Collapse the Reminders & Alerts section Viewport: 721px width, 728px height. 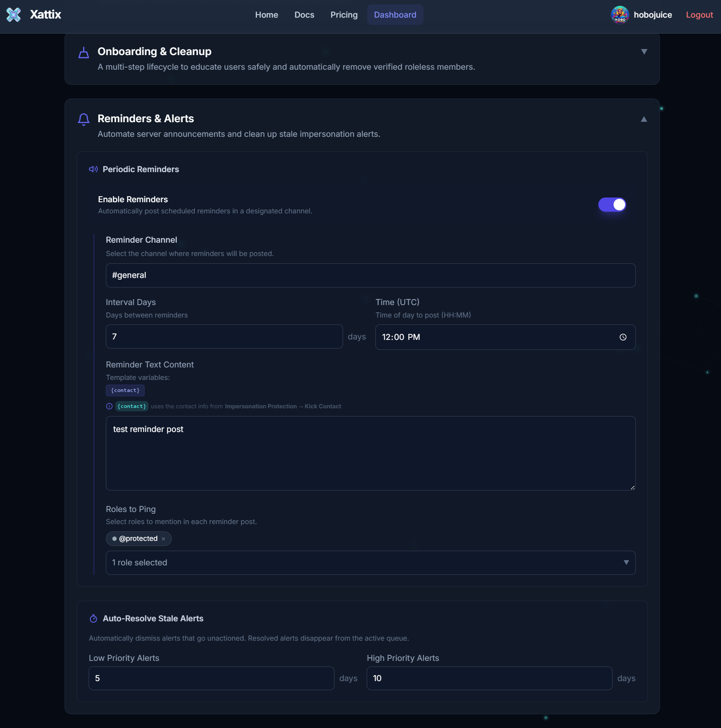[644, 119]
